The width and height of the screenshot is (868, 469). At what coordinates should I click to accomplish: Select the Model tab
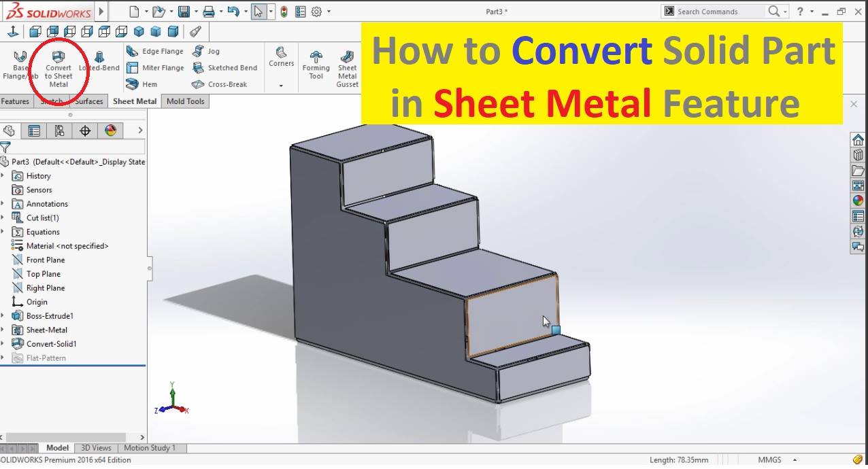pyautogui.click(x=57, y=448)
